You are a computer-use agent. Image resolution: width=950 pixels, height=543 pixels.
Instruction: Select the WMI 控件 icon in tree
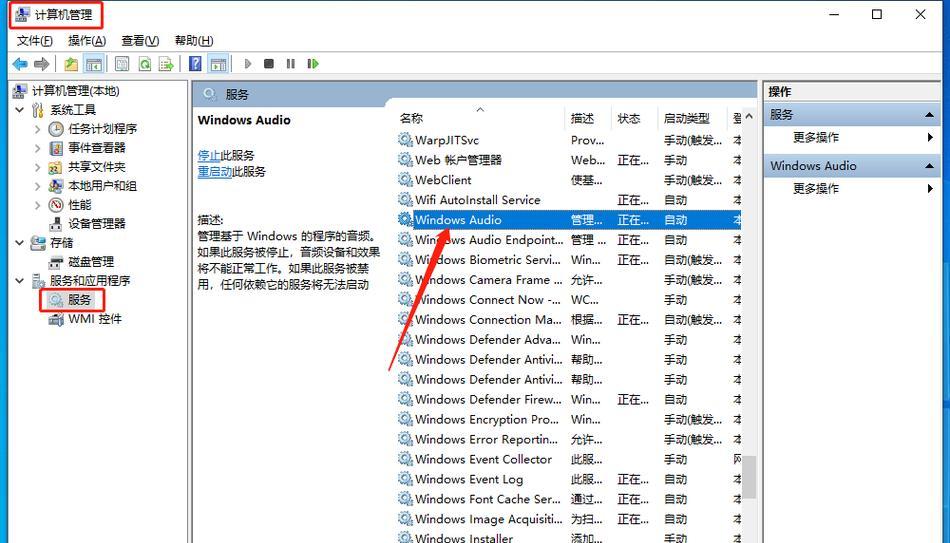56,319
